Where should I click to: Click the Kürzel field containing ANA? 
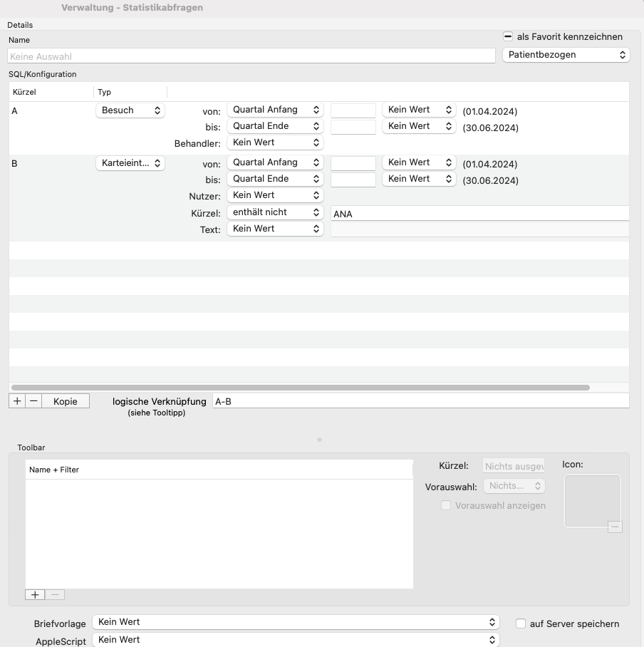pyautogui.click(x=480, y=214)
